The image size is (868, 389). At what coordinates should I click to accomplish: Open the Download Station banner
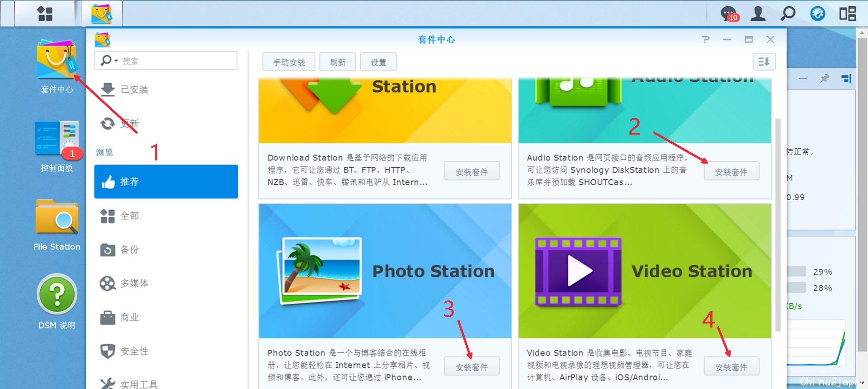(385, 110)
